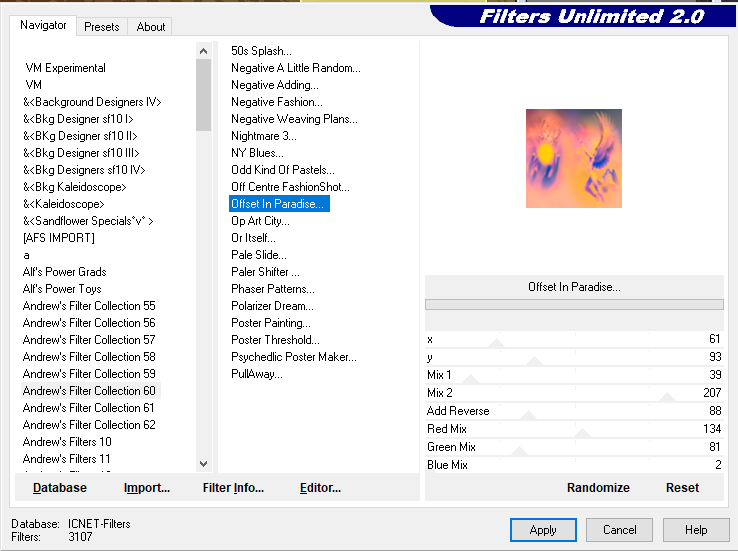Select the VM Experimental category

pos(65,68)
